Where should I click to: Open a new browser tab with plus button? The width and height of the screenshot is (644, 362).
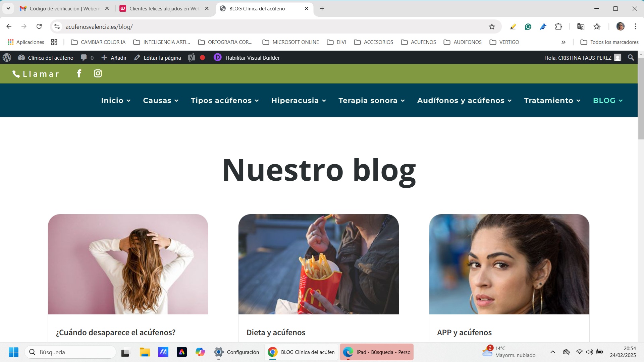pos(322,8)
